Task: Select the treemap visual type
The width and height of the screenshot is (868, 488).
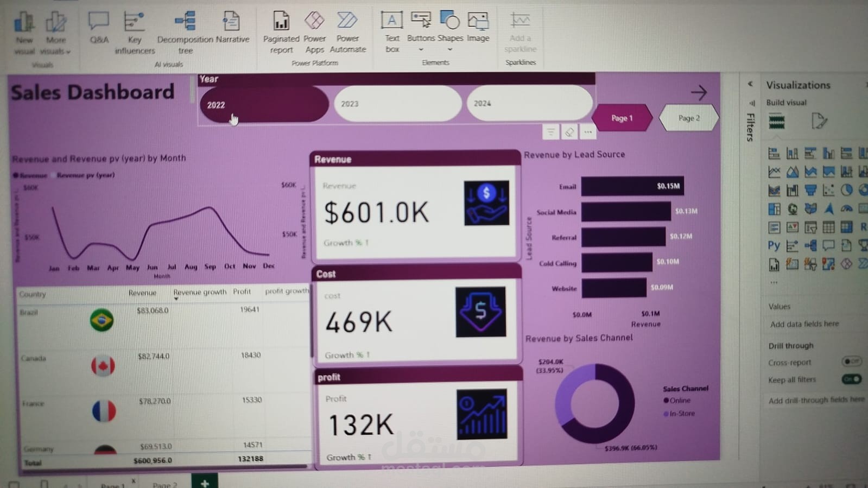Action: [774, 209]
